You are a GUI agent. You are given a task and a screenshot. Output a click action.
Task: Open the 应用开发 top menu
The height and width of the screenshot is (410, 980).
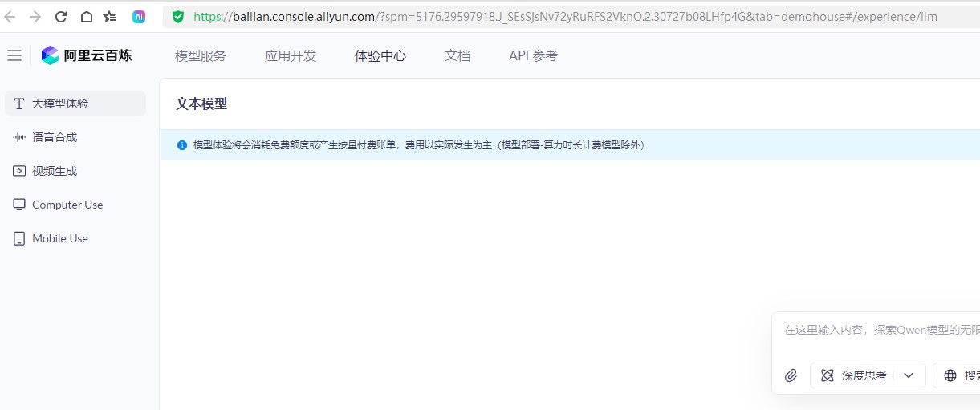291,55
